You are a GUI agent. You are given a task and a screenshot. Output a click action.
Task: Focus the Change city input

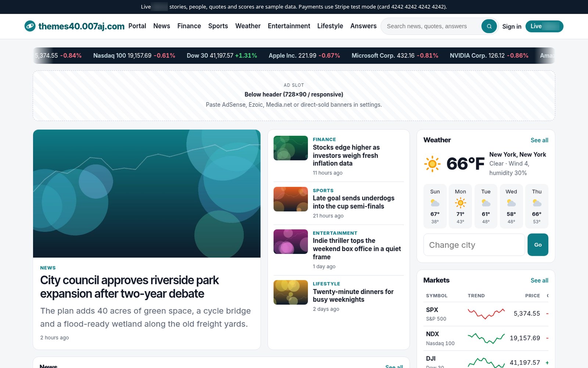point(474,245)
